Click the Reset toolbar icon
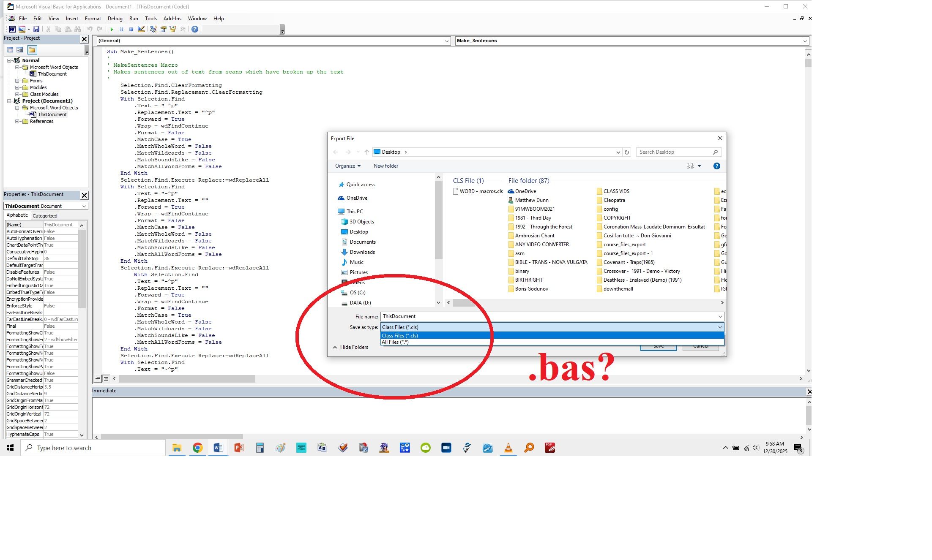This screenshot has height=560, width=932. click(131, 29)
